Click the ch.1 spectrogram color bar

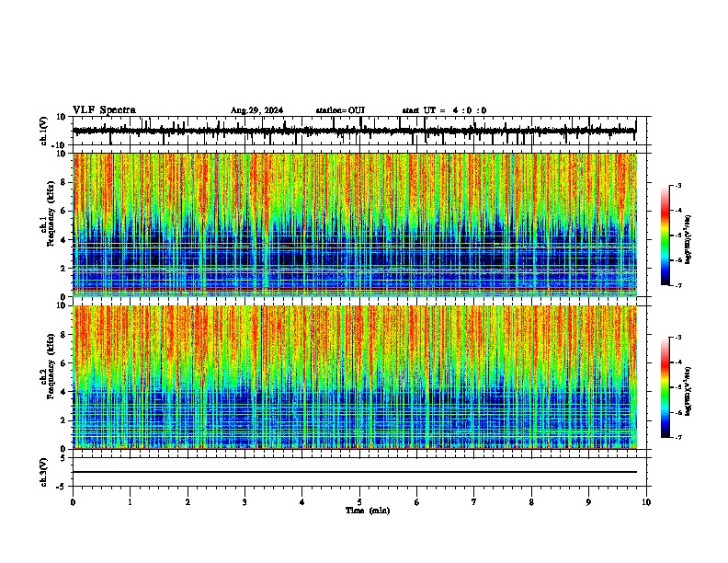665,236
